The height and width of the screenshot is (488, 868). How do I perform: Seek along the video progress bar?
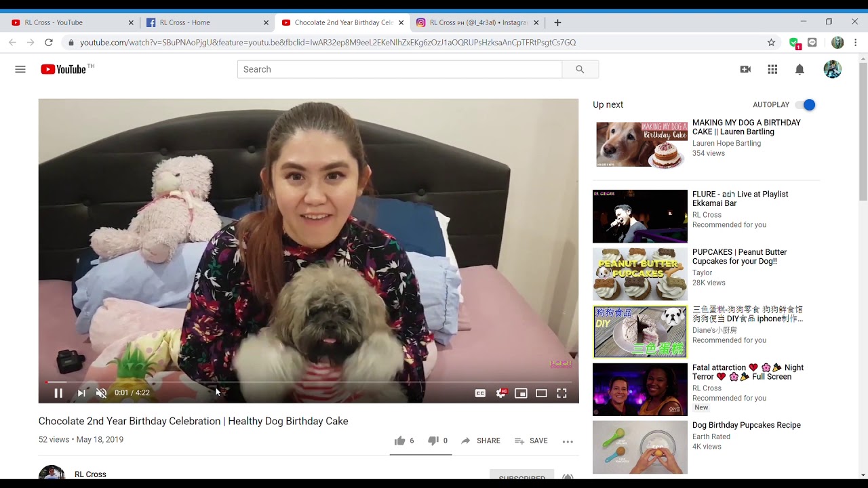point(309,382)
